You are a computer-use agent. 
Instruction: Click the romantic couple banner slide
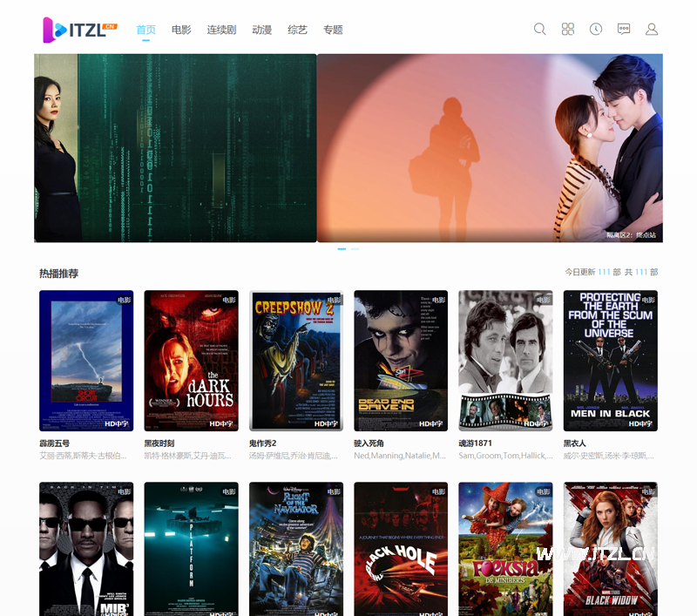(490, 148)
